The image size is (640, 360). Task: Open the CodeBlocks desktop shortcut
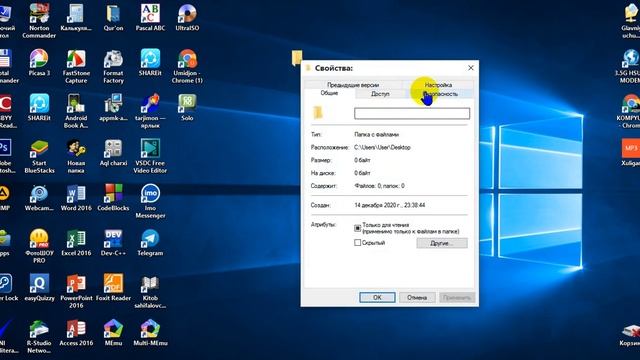[113, 198]
